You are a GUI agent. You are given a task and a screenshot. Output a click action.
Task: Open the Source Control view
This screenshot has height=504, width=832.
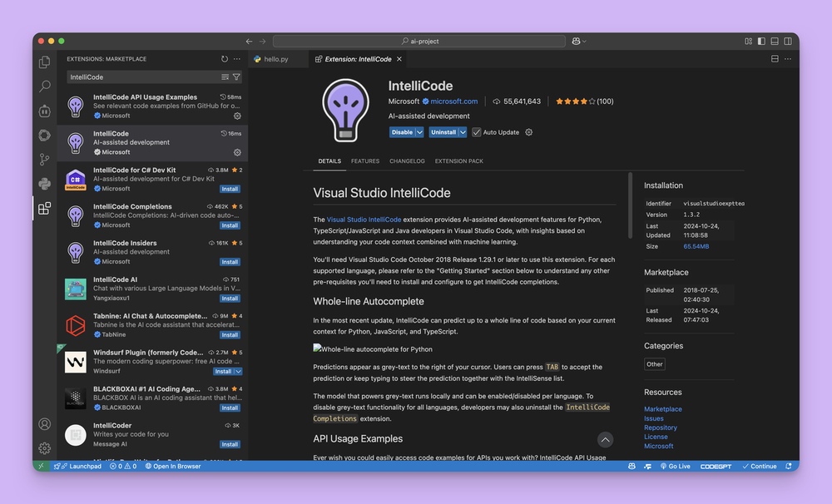tap(45, 159)
